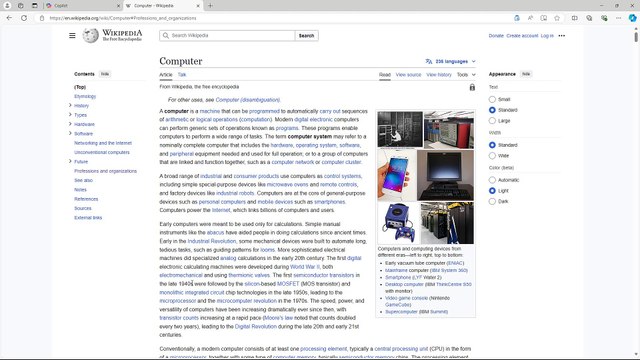Click the Search button
640x360 pixels.
click(307, 36)
